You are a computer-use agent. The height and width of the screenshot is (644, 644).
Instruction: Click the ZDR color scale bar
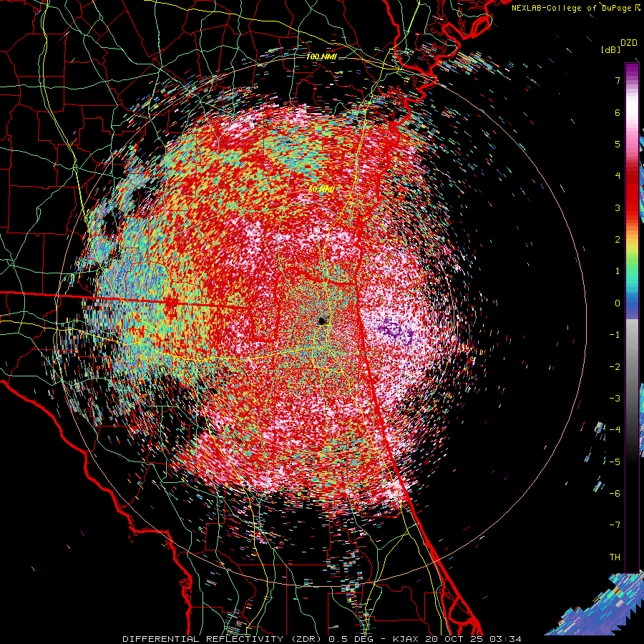coord(632,318)
